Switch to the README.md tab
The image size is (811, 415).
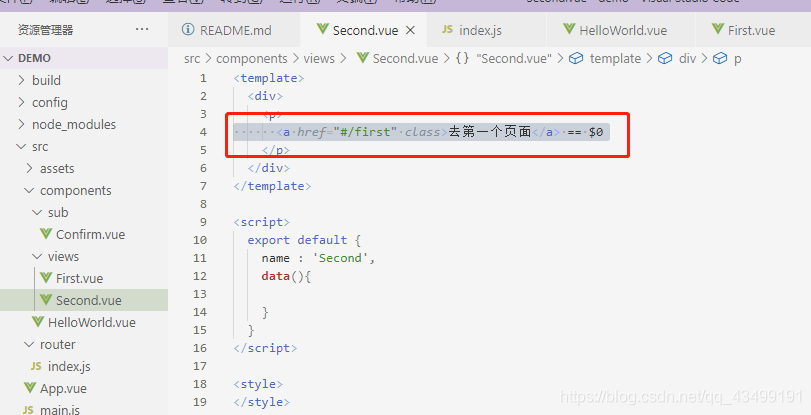coord(235,31)
